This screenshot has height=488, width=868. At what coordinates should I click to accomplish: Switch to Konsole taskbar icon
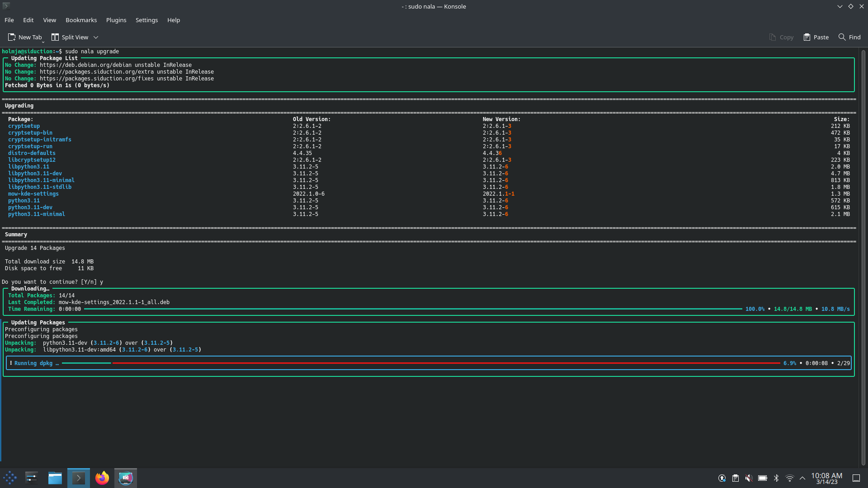coord(79,478)
